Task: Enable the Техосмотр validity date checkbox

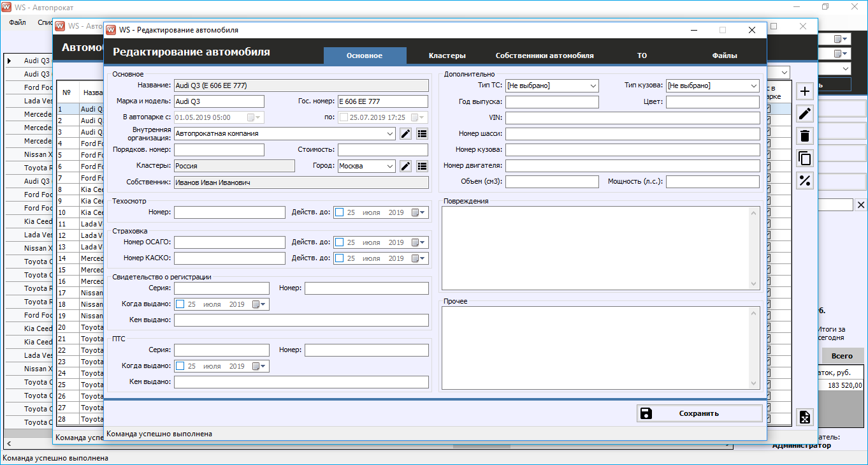Action: 340,212
